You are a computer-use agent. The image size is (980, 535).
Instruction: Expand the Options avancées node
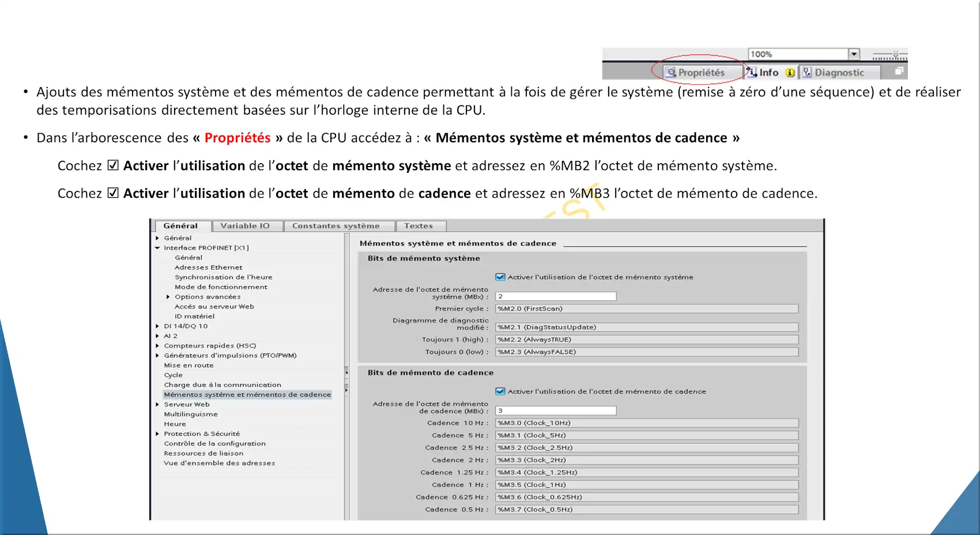pyautogui.click(x=168, y=297)
